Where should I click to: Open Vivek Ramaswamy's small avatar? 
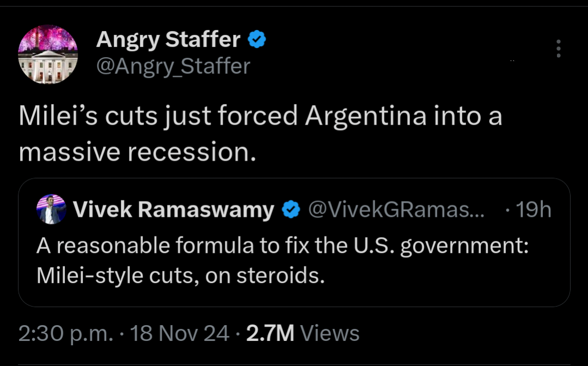52,209
